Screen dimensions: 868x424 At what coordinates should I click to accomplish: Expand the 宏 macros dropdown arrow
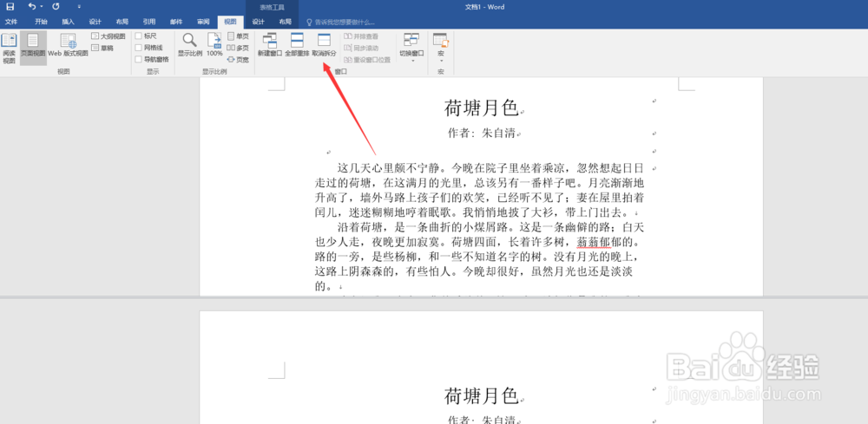[x=441, y=60]
